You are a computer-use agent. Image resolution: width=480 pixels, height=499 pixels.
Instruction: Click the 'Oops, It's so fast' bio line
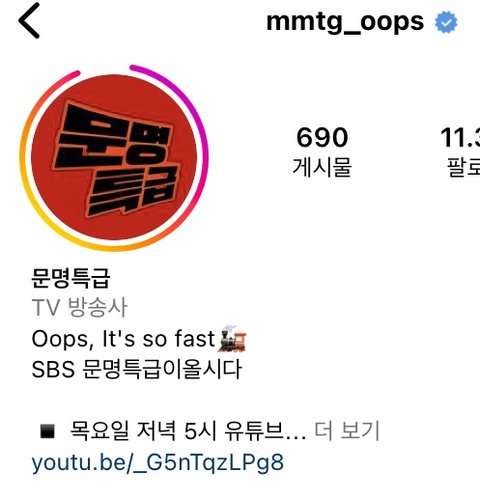coord(123,339)
